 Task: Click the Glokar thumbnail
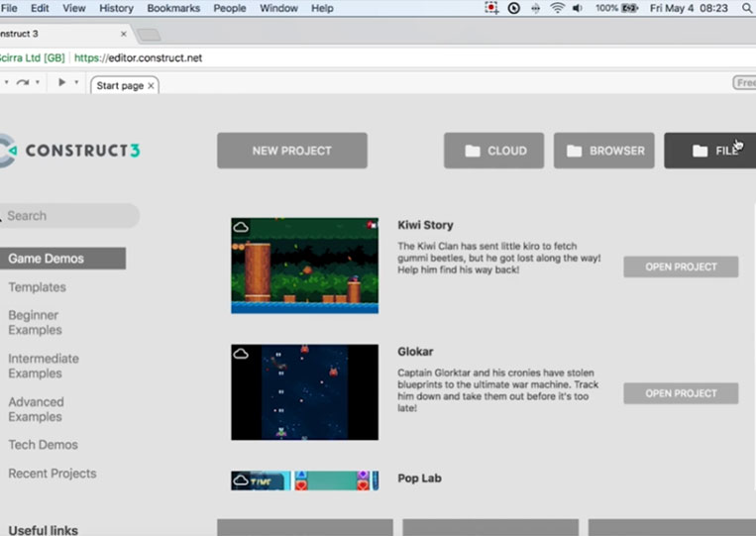(305, 392)
